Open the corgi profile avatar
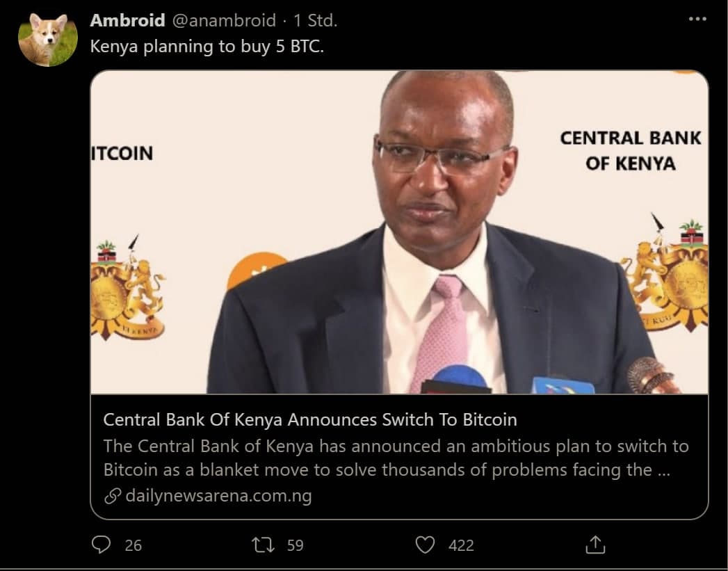 (x=48, y=38)
